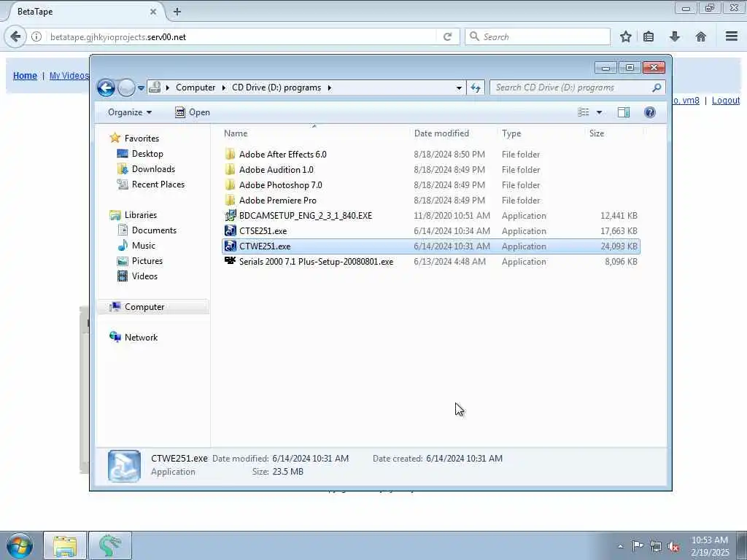The height and width of the screenshot is (560, 747).
Task: Click volume muted tray icon
Action: pos(673,546)
